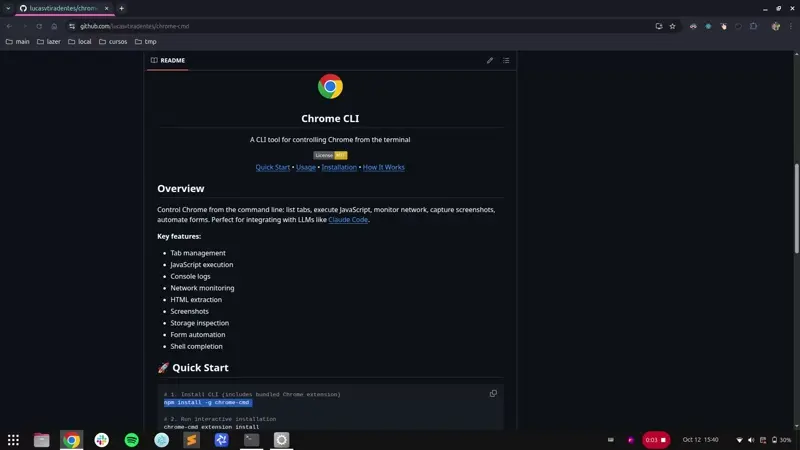Open the tmp bookmarks folder
800x450 pixels.
click(x=146, y=41)
